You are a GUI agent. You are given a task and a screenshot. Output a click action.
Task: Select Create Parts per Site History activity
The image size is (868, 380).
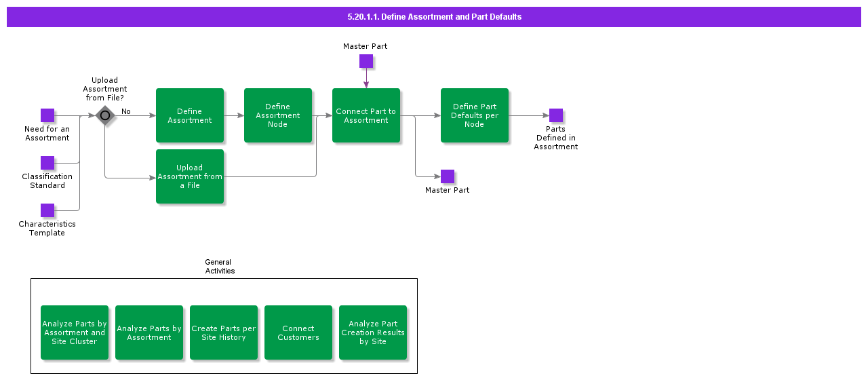[224, 332]
